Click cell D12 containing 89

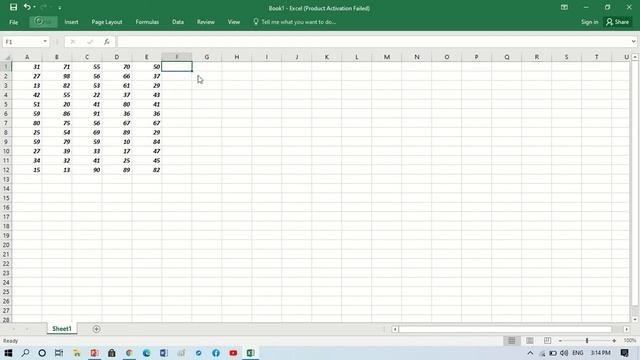click(x=117, y=170)
